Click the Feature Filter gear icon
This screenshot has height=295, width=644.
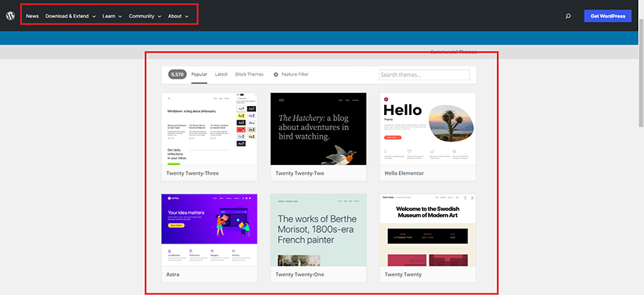tap(276, 75)
